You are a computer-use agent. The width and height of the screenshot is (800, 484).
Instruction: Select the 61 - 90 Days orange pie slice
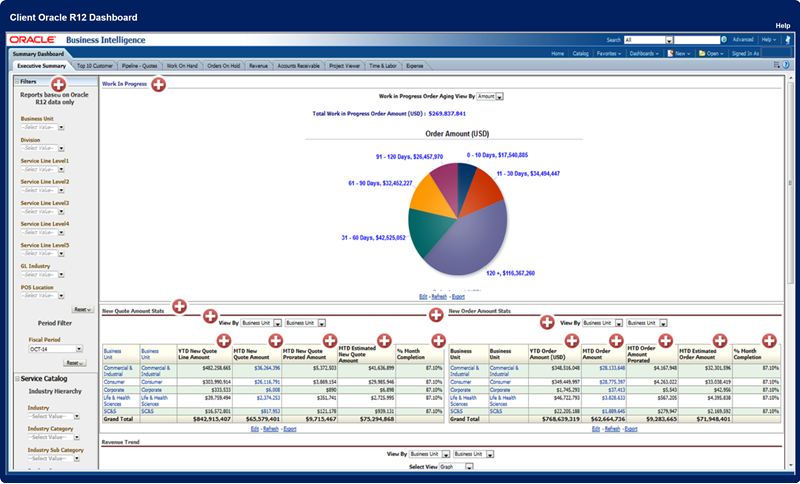click(x=434, y=196)
